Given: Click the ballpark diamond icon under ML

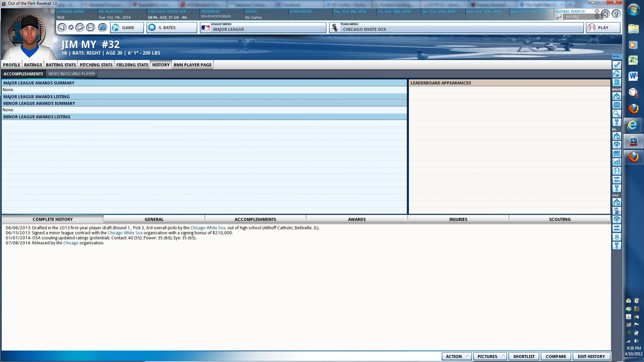Looking at the screenshot, I should pyautogui.click(x=617, y=145).
